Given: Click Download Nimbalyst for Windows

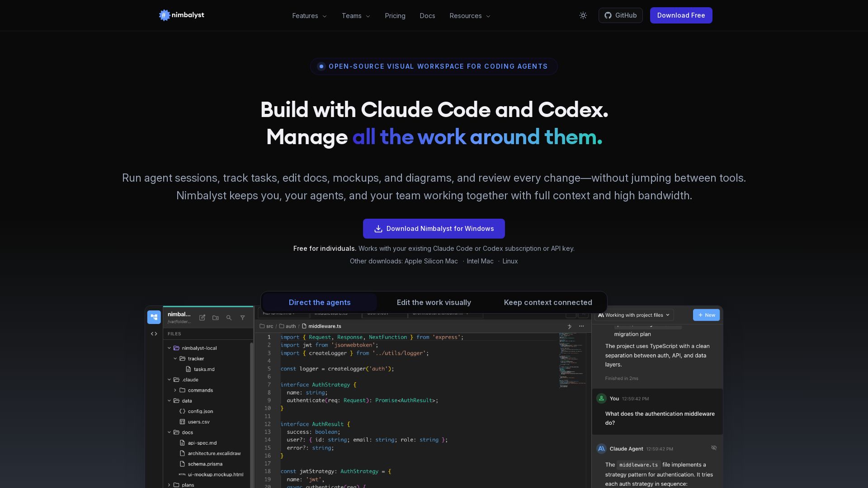Looking at the screenshot, I should (x=434, y=229).
